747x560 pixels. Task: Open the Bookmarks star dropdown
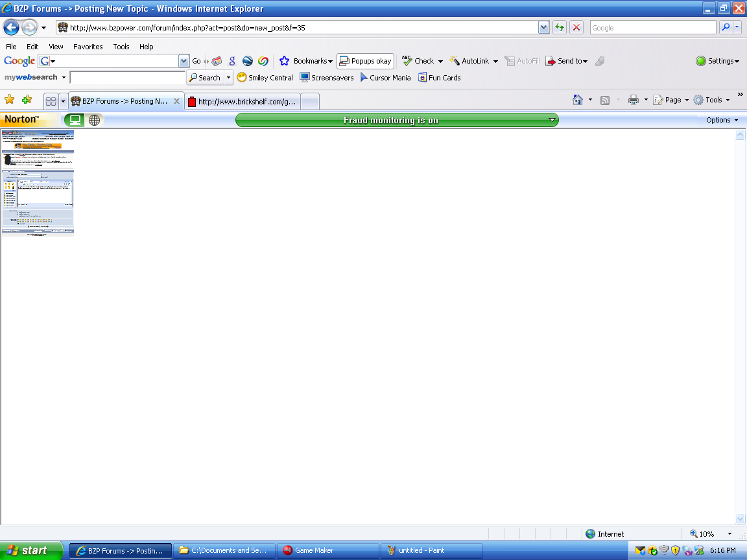point(306,61)
